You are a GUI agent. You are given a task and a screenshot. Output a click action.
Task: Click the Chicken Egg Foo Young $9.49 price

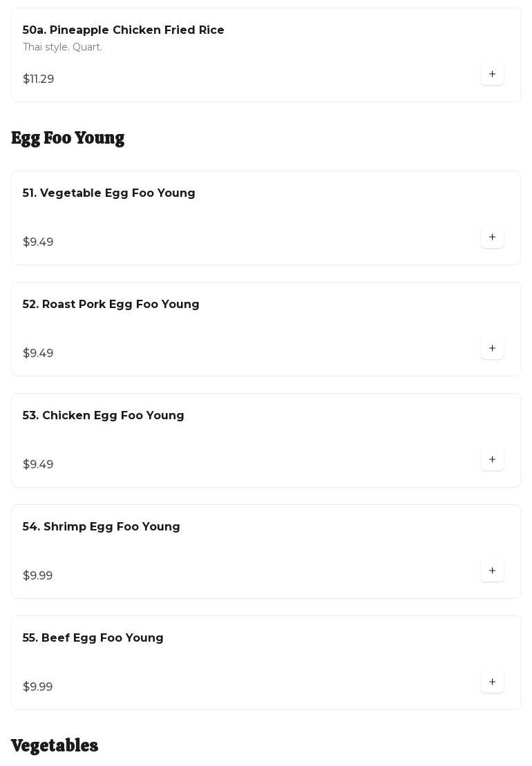[38, 465]
